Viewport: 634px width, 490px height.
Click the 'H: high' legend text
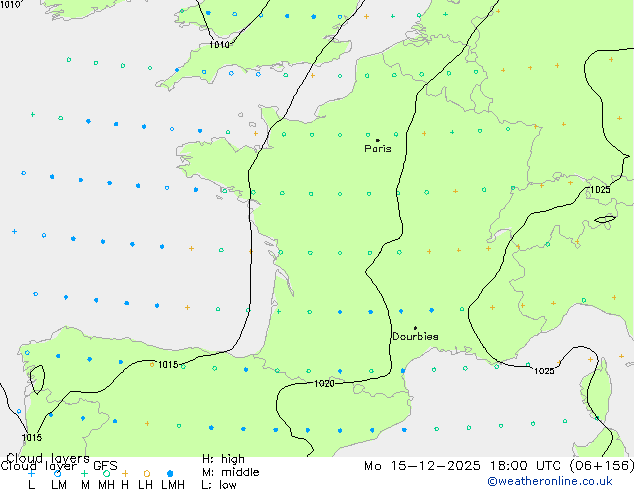223,459
